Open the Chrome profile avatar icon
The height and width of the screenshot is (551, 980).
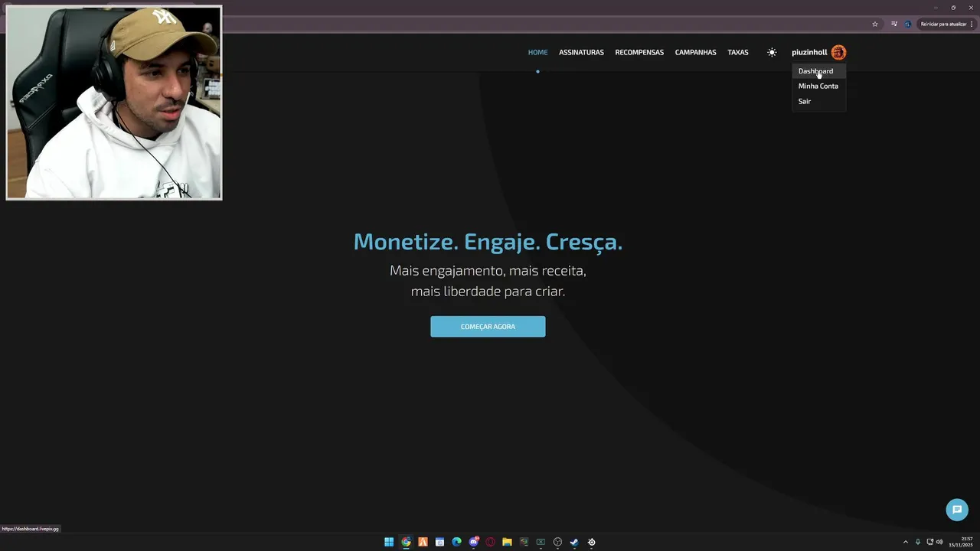click(908, 24)
